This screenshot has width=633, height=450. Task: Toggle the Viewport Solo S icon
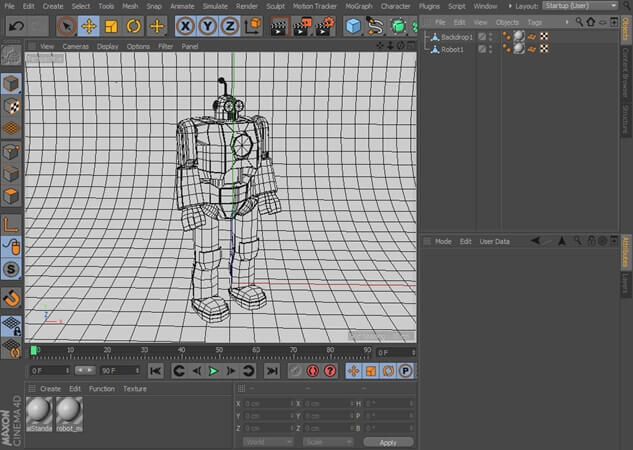pos(11,269)
